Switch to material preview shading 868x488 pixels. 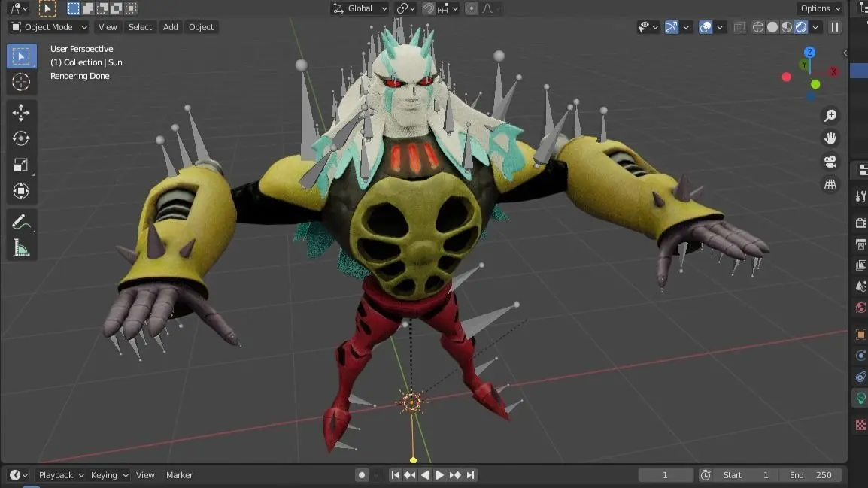click(x=787, y=27)
